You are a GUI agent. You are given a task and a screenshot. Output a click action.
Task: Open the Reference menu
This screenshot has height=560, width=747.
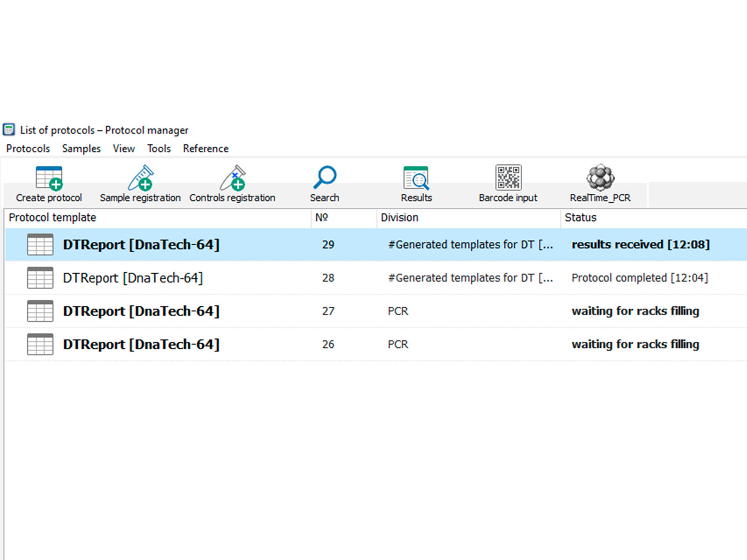coord(205,148)
